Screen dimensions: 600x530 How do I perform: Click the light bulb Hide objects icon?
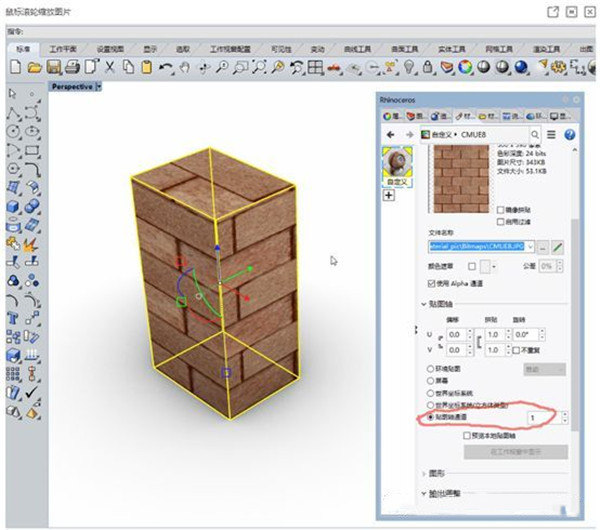tap(409, 67)
